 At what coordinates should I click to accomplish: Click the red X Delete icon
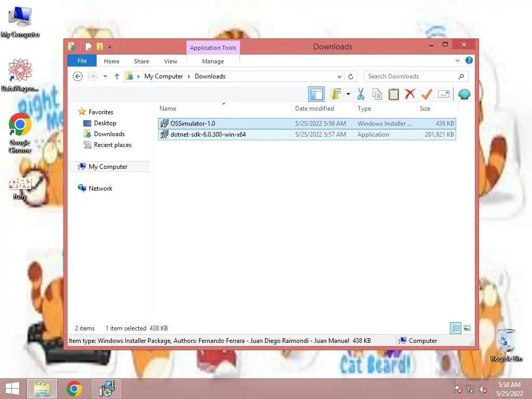point(410,94)
